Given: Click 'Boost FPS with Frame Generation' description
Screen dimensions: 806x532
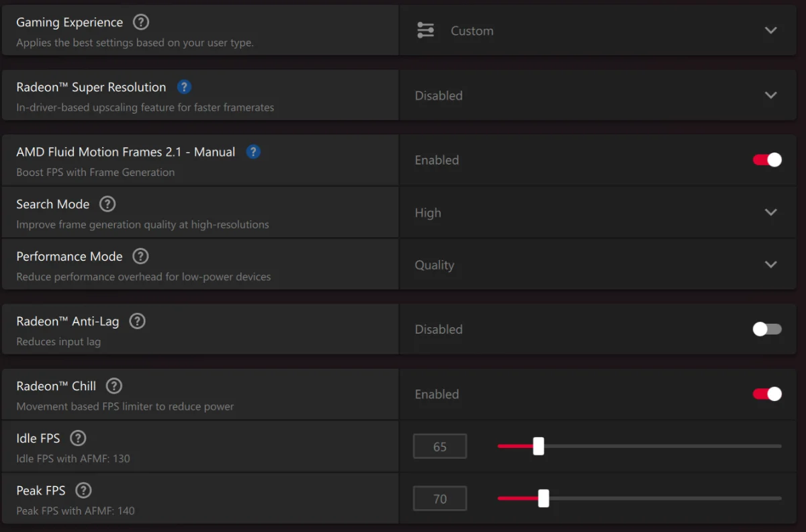Looking at the screenshot, I should click(x=95, y=172).
